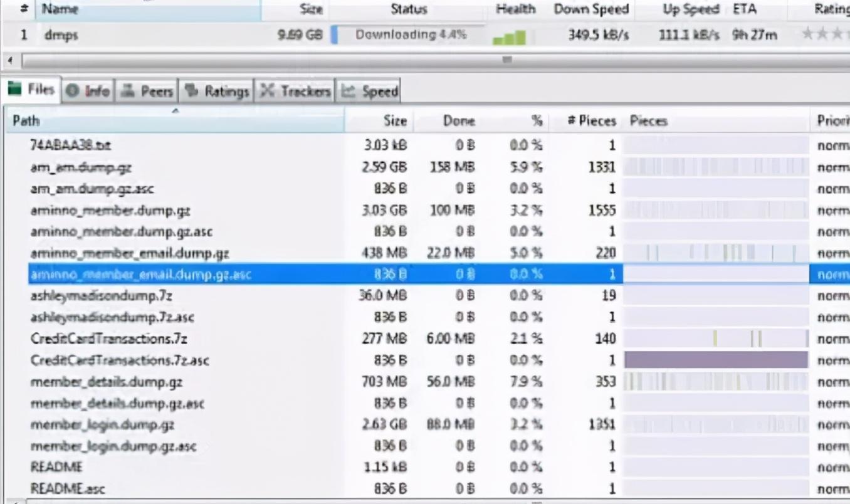Viewport: 850px width, 504px height.
Task: Open the Speed graph tab
Action: pos(370,92)
